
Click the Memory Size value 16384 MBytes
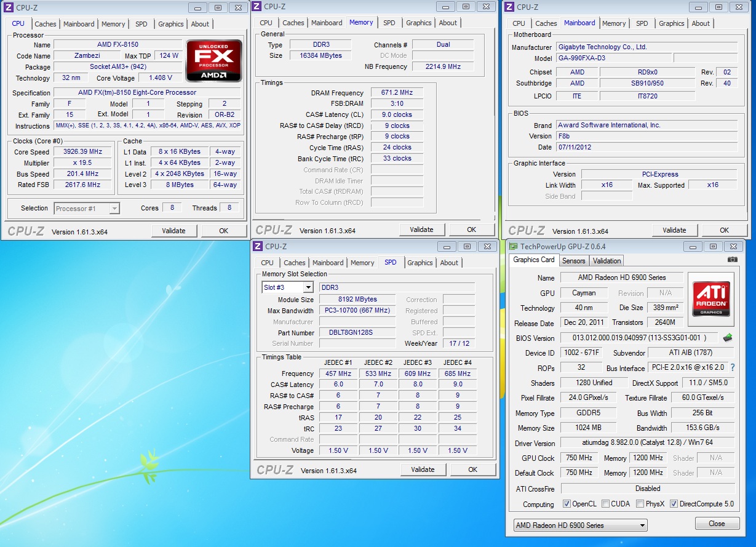(320, 55)
